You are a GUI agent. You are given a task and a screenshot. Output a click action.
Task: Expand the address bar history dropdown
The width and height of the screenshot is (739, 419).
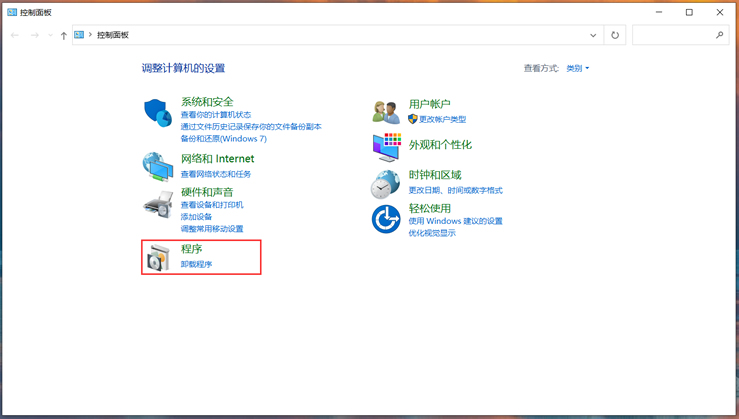click(x=593, y=35)
